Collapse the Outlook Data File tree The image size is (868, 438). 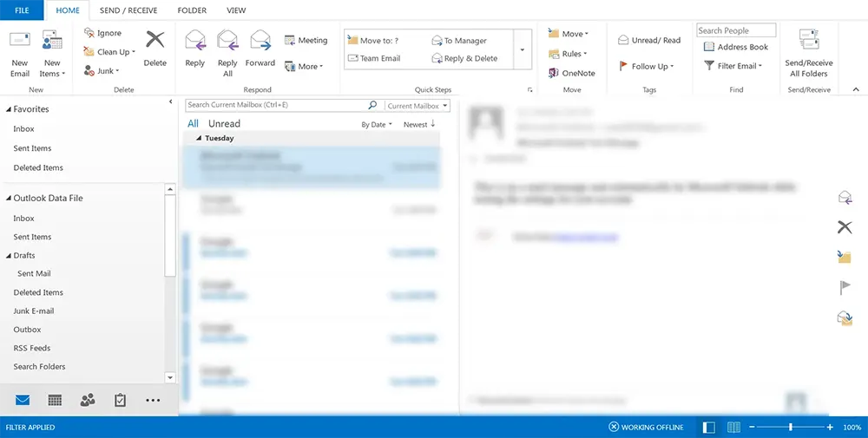point(9,198)
